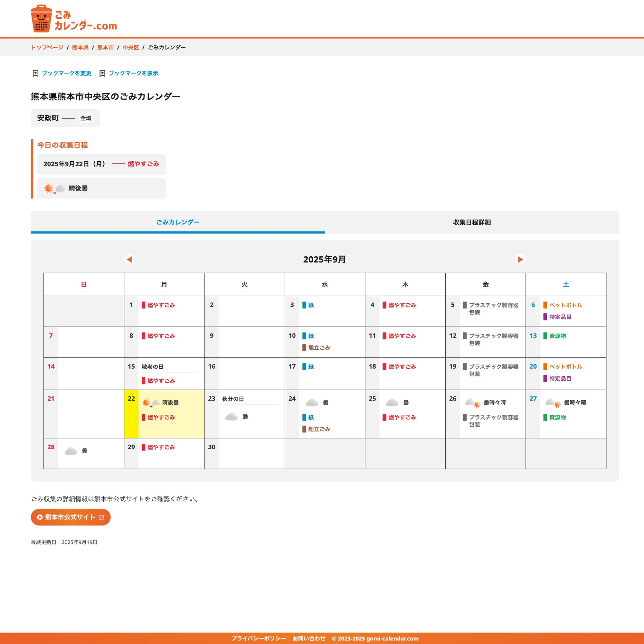This screenshot has width=644, height=644.
Task: Click the sunny-then-cloudy weather icon in today's schedule
Action: click(x=54, y=189)
